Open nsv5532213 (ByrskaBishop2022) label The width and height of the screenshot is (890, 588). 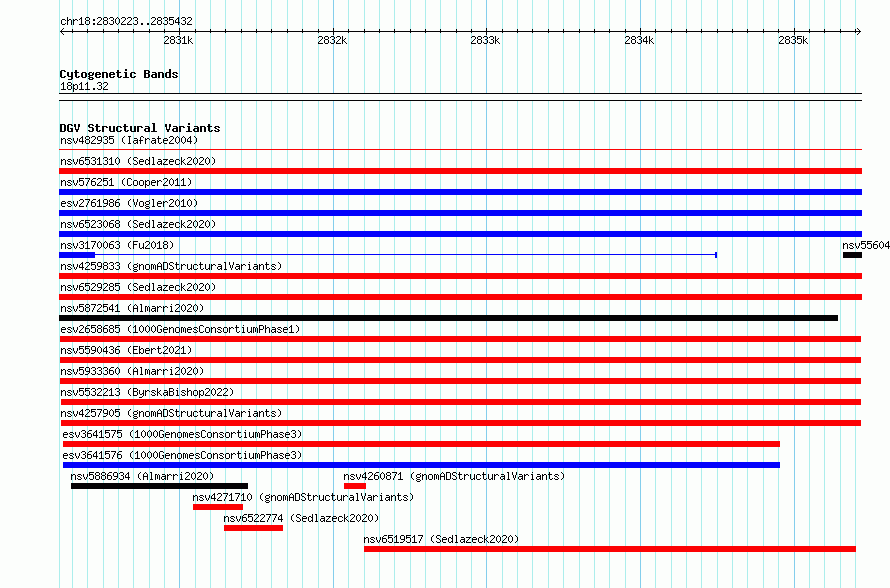coord(147,392)
